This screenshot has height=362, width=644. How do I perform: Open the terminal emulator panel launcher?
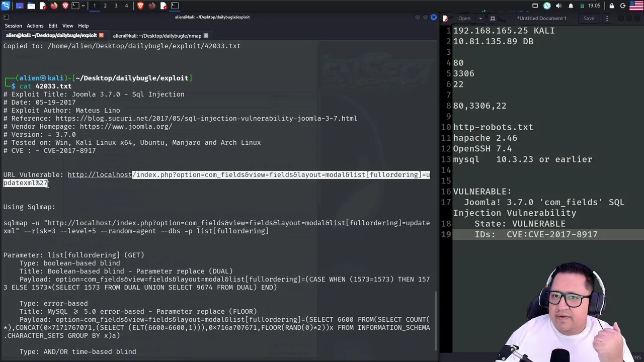pos(75,6)
